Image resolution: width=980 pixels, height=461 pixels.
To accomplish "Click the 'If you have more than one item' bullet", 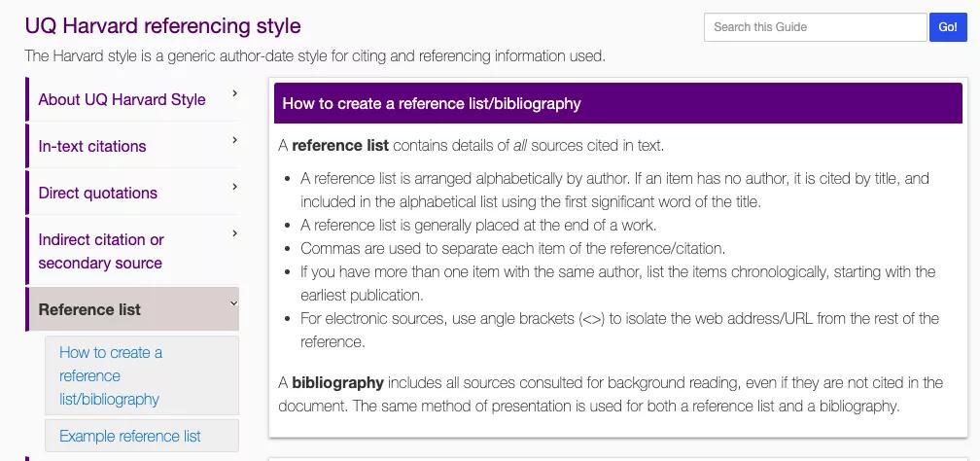I will (617, 283).
